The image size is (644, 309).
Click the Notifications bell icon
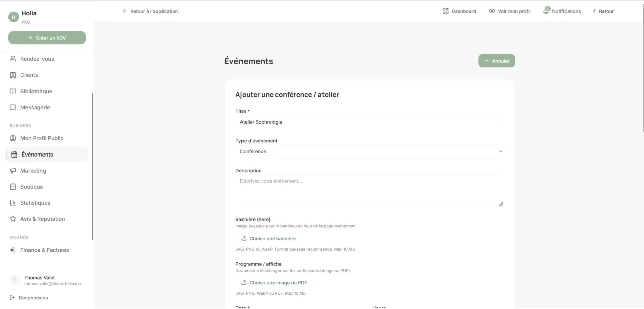tap(546, 11)
